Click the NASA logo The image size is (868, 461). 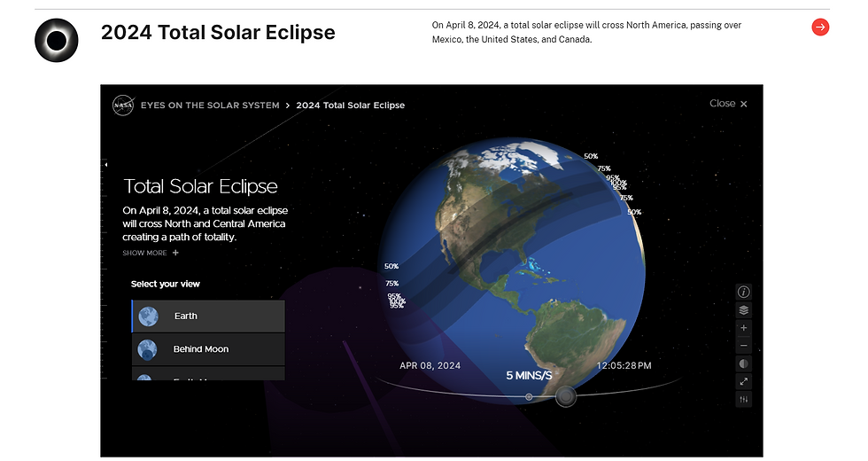[123, 105]
